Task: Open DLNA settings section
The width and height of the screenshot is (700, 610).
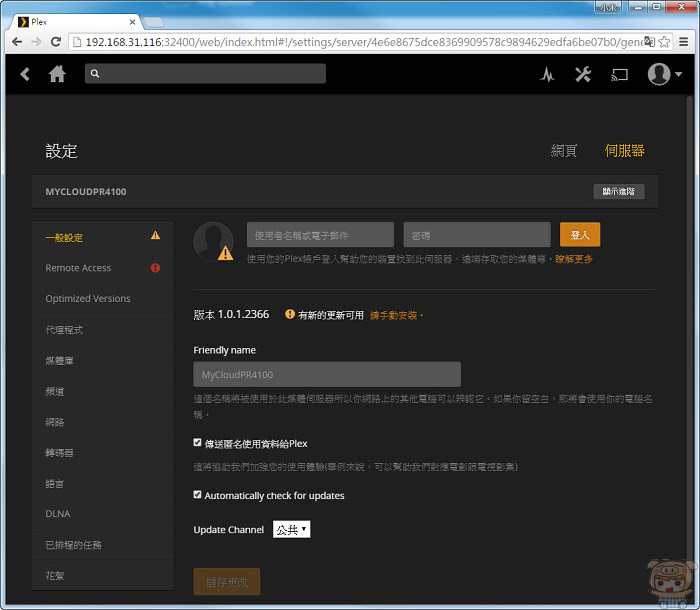Action: coord(103,514)
